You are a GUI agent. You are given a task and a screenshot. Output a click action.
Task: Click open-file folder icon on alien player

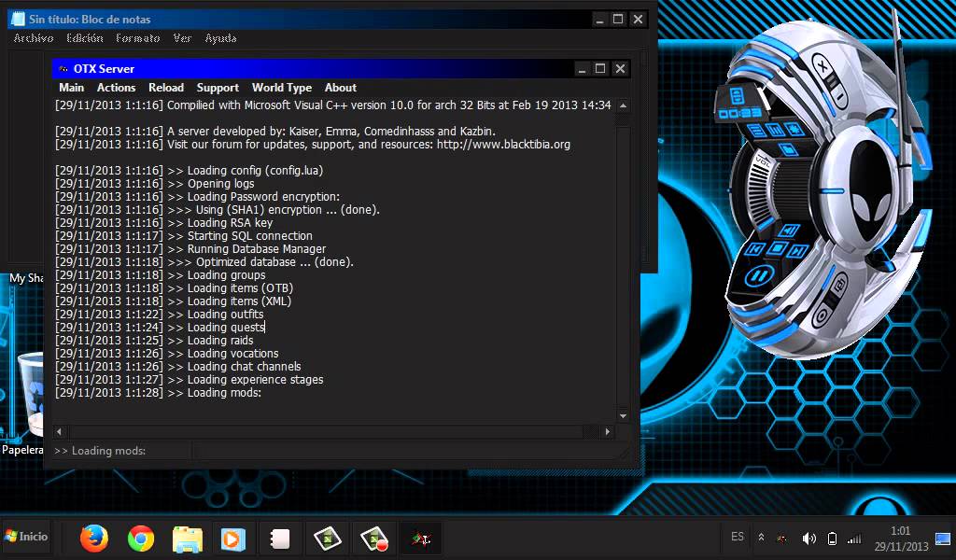[x=788, y=148]
